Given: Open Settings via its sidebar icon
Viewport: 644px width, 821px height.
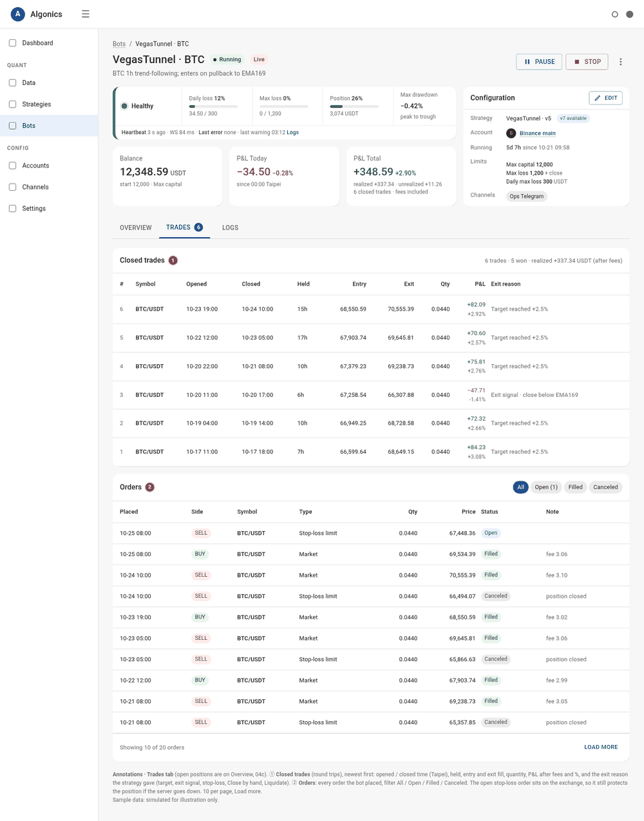Looking at the screenshot, I should tap(12, 209).
